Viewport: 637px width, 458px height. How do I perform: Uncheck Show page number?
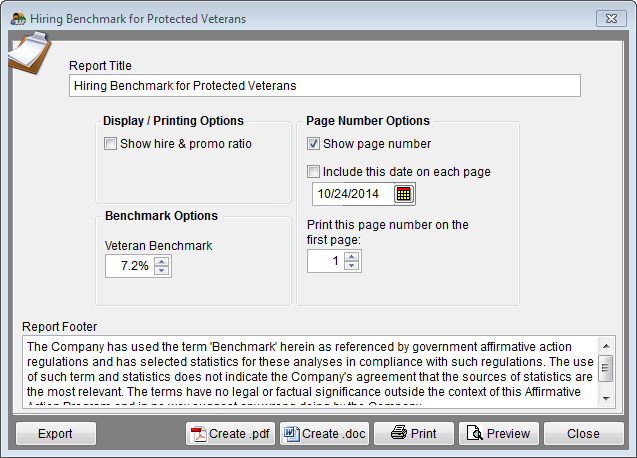pos(313,143)
